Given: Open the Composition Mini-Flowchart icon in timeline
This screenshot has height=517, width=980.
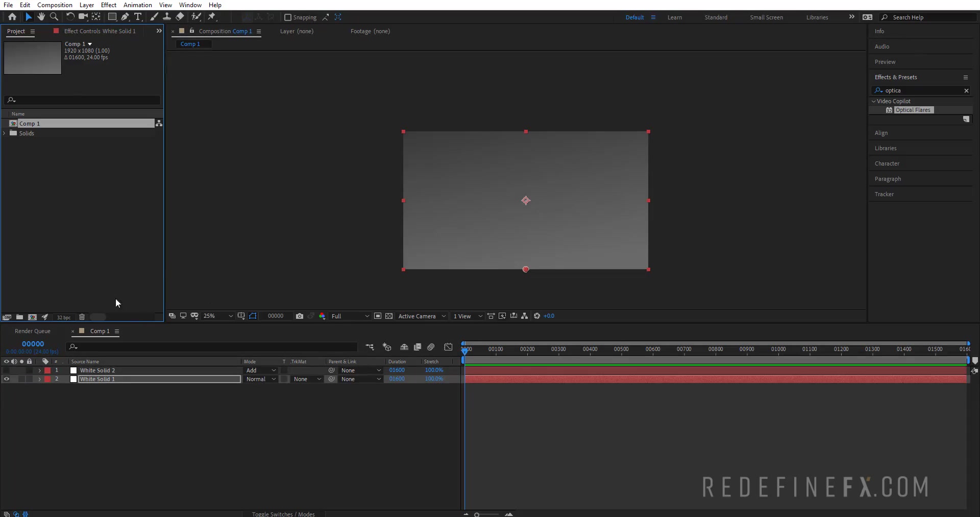Looking at the screenshot, I should pos(370,347).
